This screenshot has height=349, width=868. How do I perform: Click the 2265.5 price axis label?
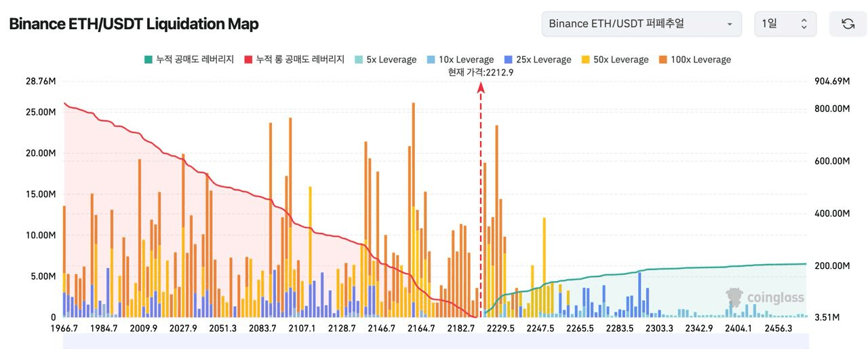pyautogui.click(x=580, y=329)
